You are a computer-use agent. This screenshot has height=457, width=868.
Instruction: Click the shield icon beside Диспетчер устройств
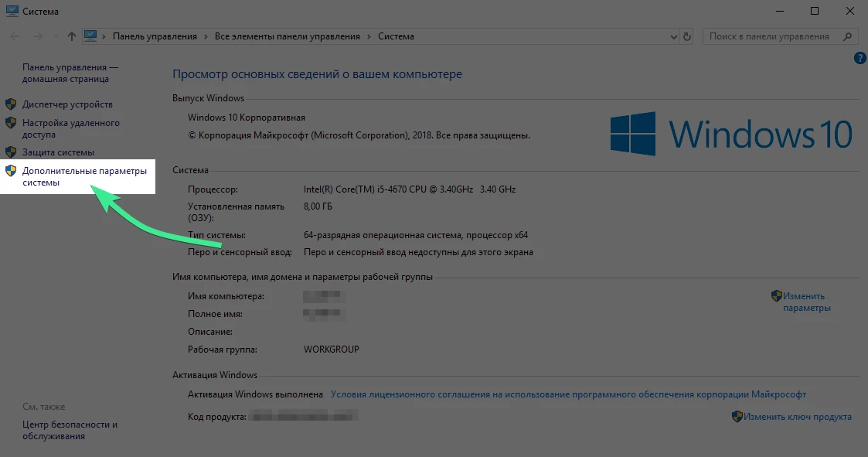[x=11, y=104]
